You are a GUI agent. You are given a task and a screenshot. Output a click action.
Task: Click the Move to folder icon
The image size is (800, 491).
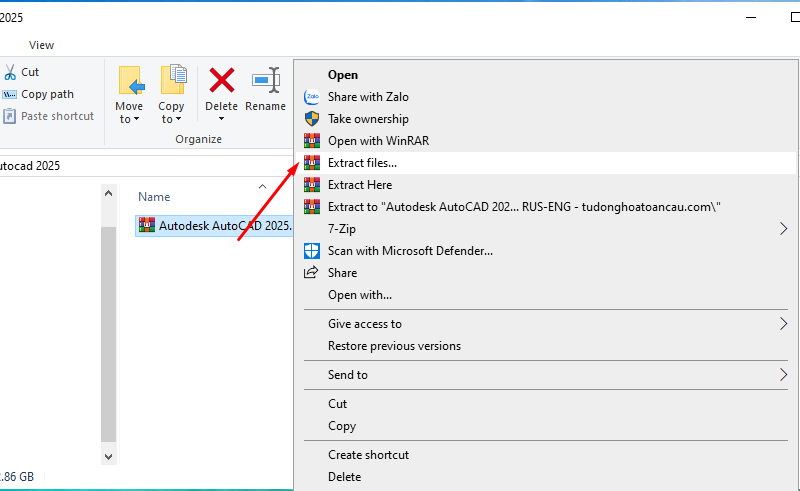[131, 80]
